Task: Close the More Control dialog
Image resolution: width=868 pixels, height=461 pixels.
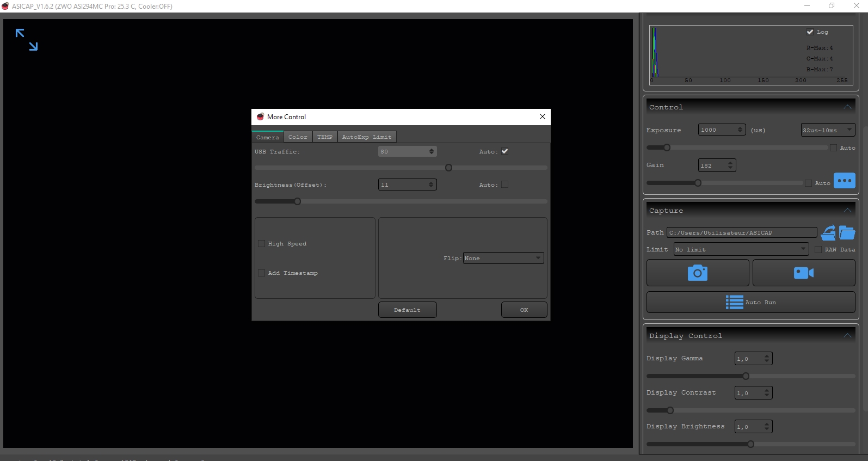Action: 543,116
